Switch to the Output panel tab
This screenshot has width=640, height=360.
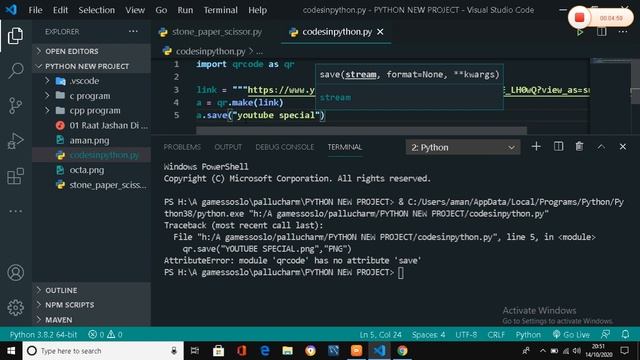click(x=228, y=147)
